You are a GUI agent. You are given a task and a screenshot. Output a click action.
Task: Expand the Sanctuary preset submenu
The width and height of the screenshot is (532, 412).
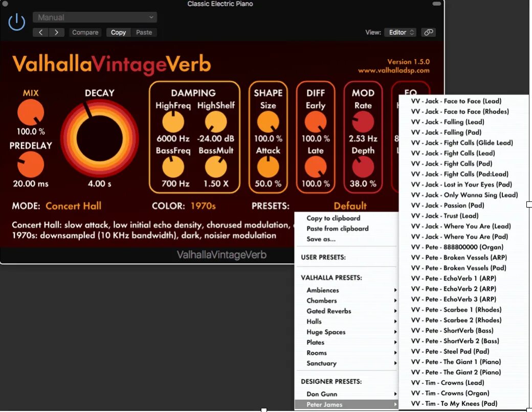click(346, 363)
